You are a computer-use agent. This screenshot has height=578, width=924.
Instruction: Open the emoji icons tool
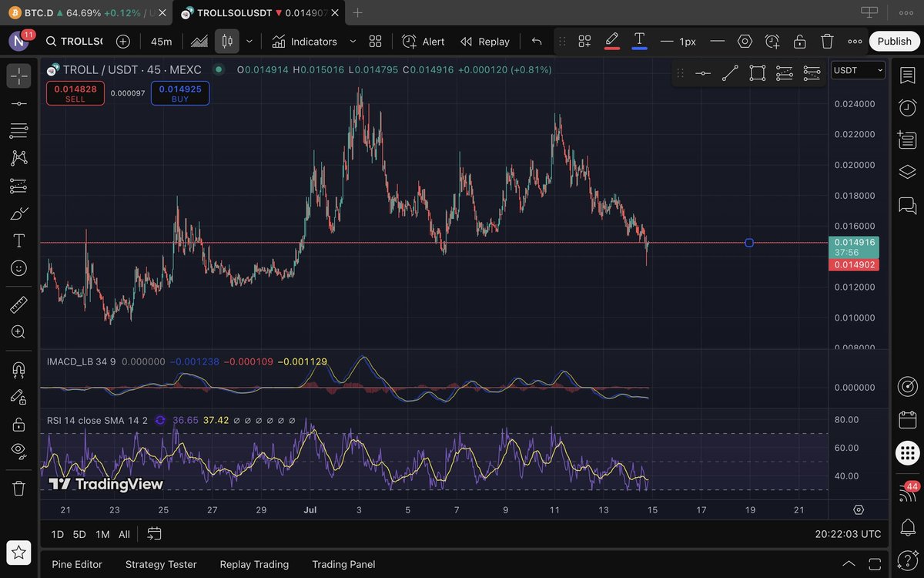click(19, 268)
